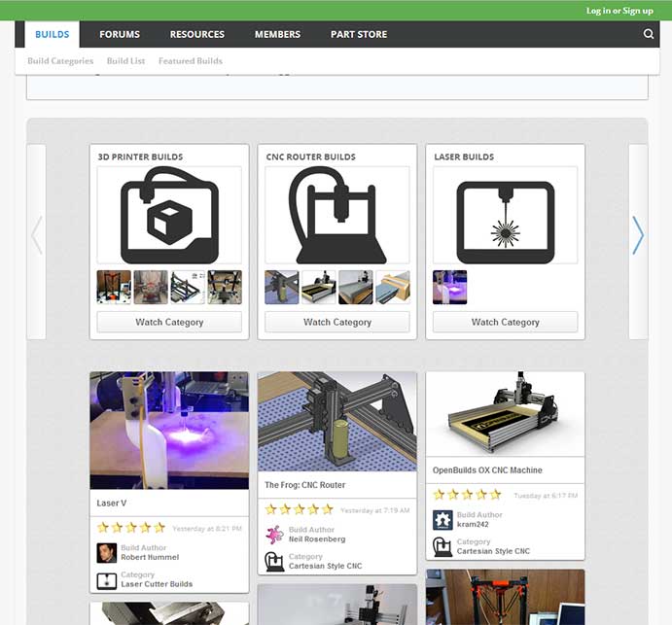The width and height of the screenshot is (672, 625).
Task: Click kram242's author avatar icon
Action: click(442, 520)
